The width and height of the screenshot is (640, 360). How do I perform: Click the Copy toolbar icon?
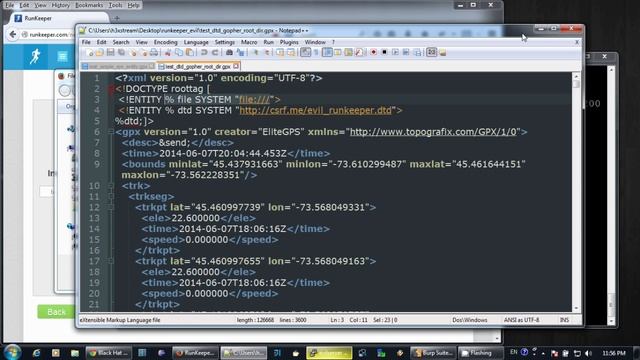click(x=179, y=53)
